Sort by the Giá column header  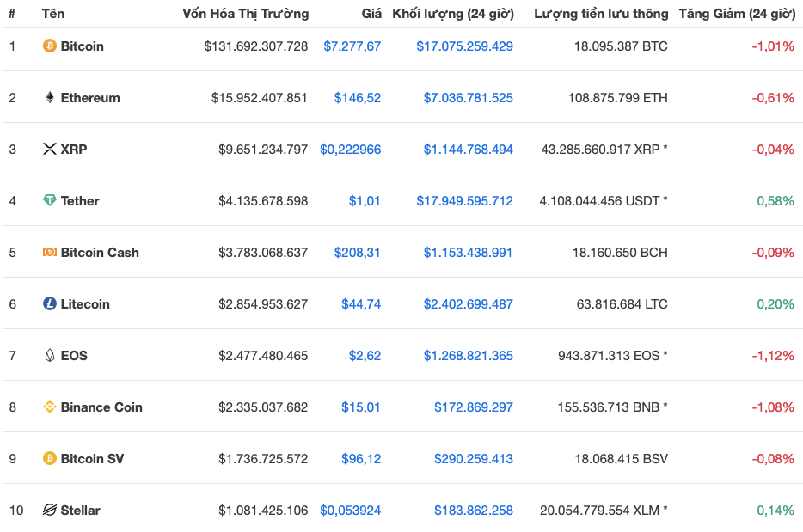371,13
